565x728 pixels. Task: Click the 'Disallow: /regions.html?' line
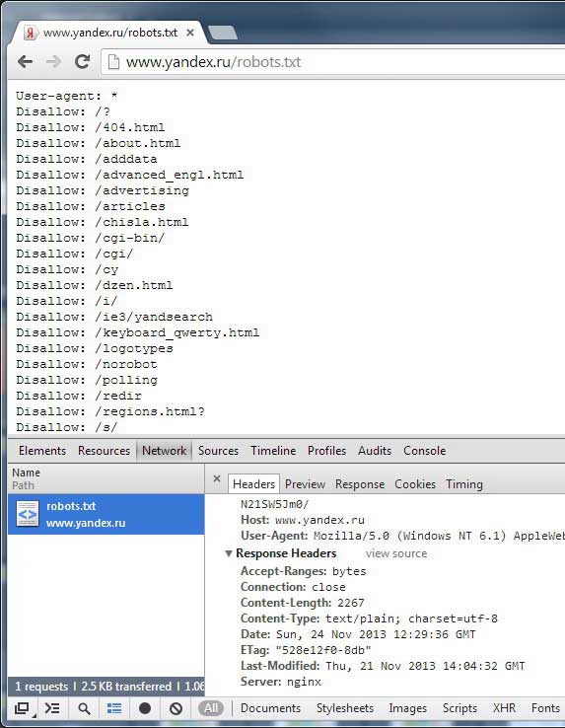(110, 411)
